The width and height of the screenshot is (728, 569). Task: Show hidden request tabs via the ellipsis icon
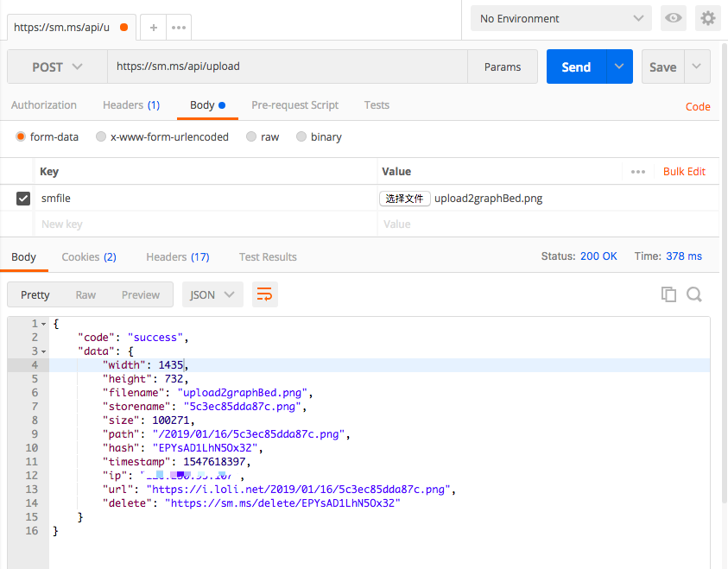tap(178, 27)
